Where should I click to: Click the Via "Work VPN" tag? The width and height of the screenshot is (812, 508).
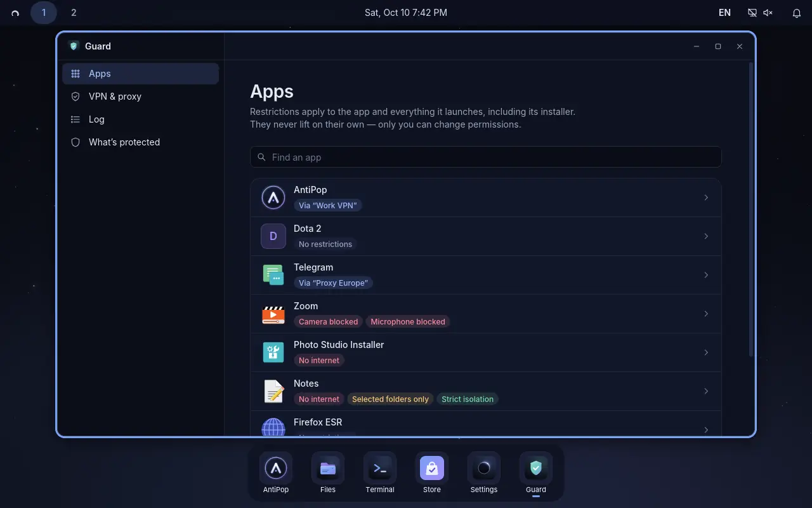pos(328,205)
